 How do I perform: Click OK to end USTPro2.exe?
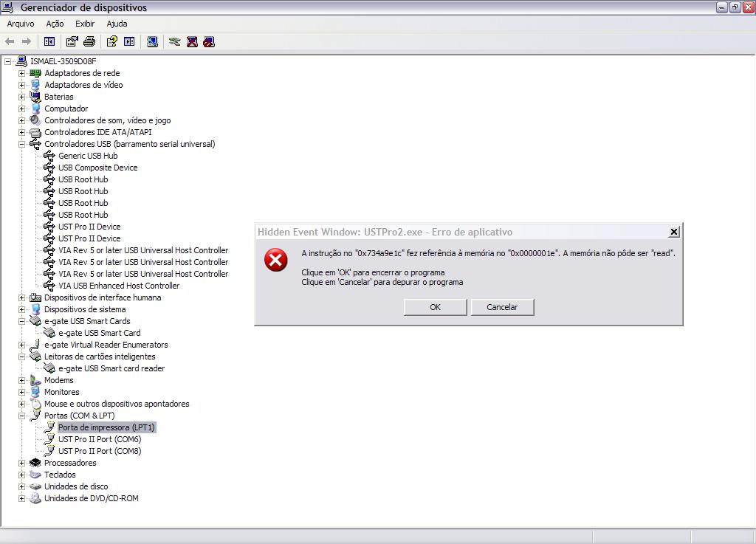(x=435, y=307)
